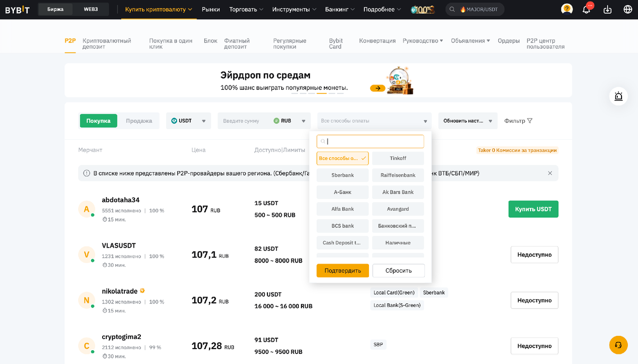Image resolution: width=638 pixels, height=364 pixels.
Task: Switch to Биржа mode
Action: (x=55, y=10)
